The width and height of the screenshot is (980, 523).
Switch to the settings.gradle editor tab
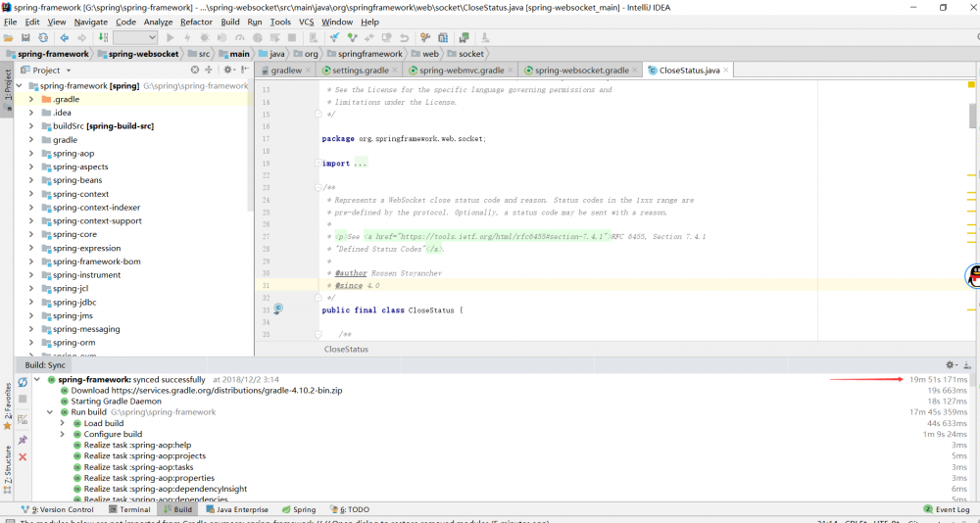tap(360, 71)
